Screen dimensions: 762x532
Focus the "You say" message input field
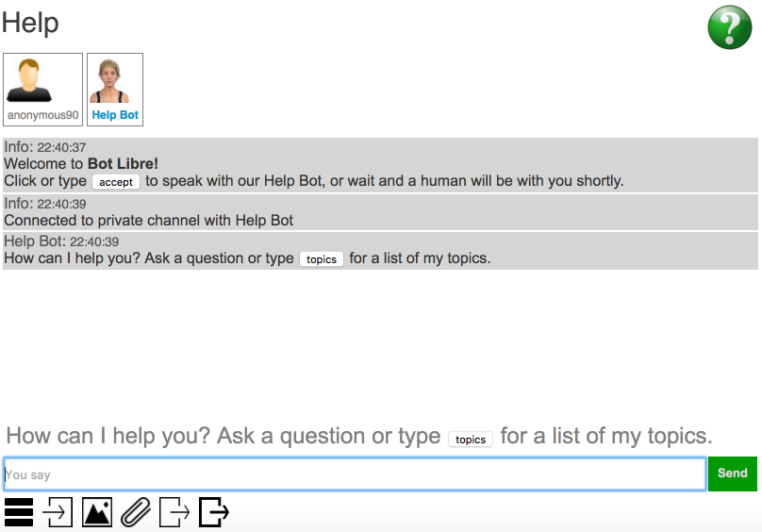[x=355, y=474]
